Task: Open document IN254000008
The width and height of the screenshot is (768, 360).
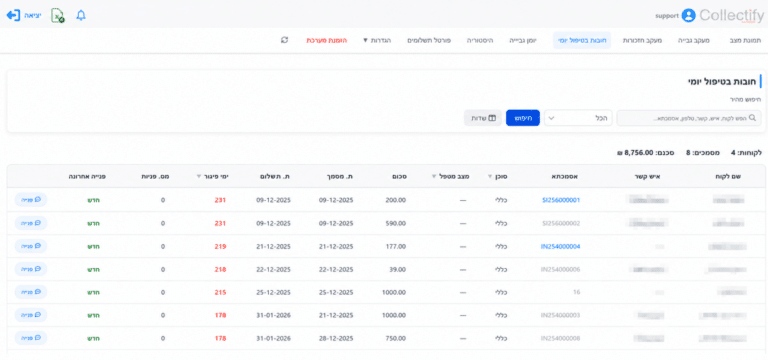Action: coord(561,338)
